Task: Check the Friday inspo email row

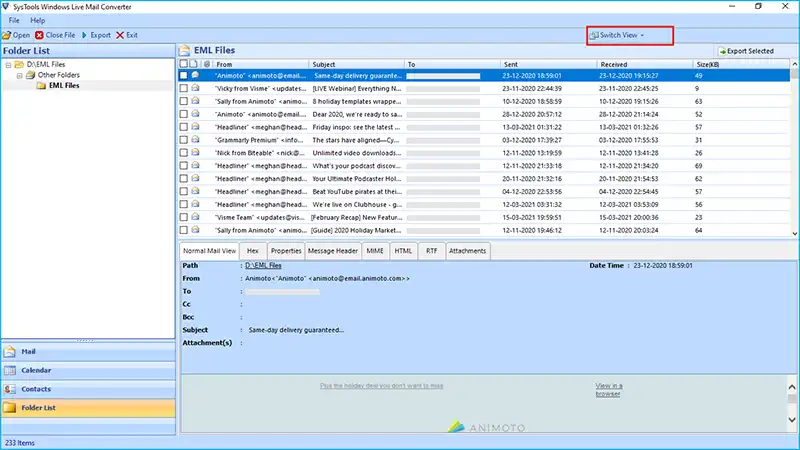Action: click(184, 127)
